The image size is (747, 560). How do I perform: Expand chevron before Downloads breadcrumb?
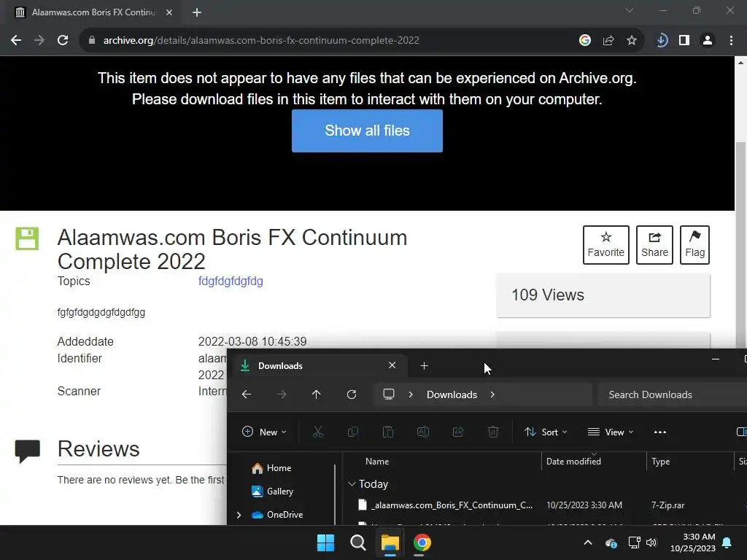pyautogui.click(x=411, y=394)
